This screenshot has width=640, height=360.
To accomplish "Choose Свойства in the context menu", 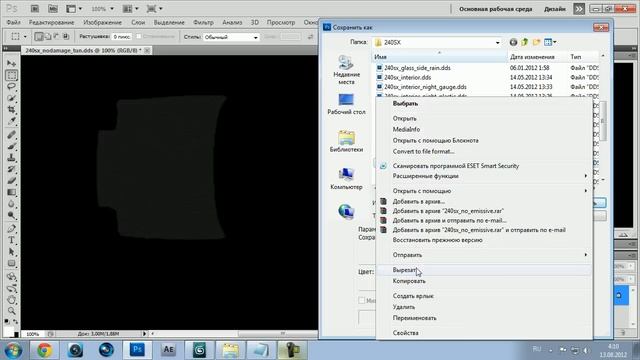I will (484, 333).
